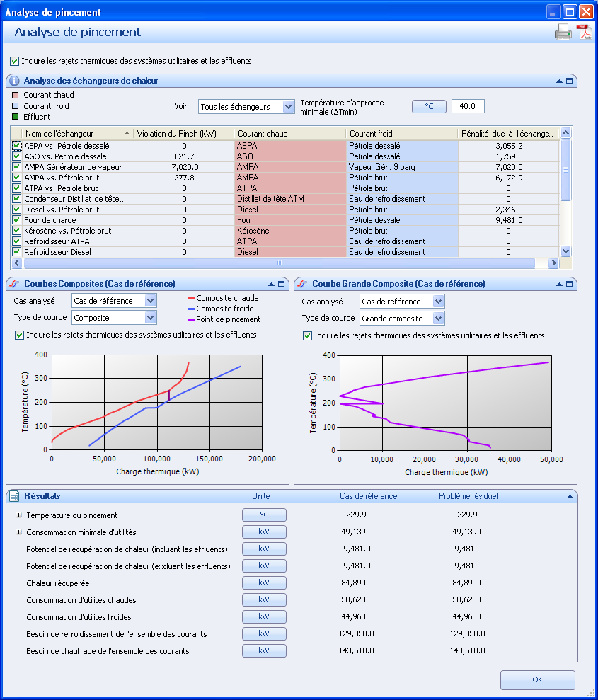Toggle 'Inclure les rejets' in Courbe Grande Composite panel
598x700 pixels.
[x=307, y=335]
